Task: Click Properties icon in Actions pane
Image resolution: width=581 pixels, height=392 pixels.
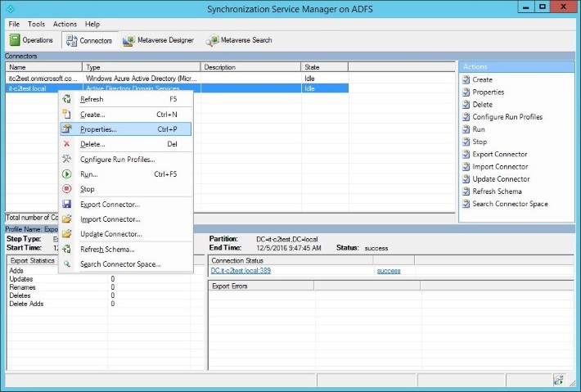Action: (x=466, y=92)
